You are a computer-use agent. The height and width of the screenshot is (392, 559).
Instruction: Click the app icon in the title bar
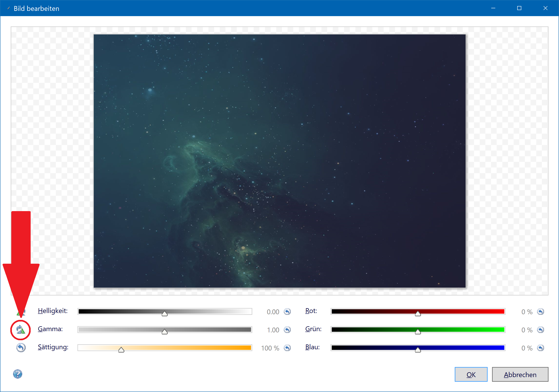pyautogui.click(x=8, y=8)
